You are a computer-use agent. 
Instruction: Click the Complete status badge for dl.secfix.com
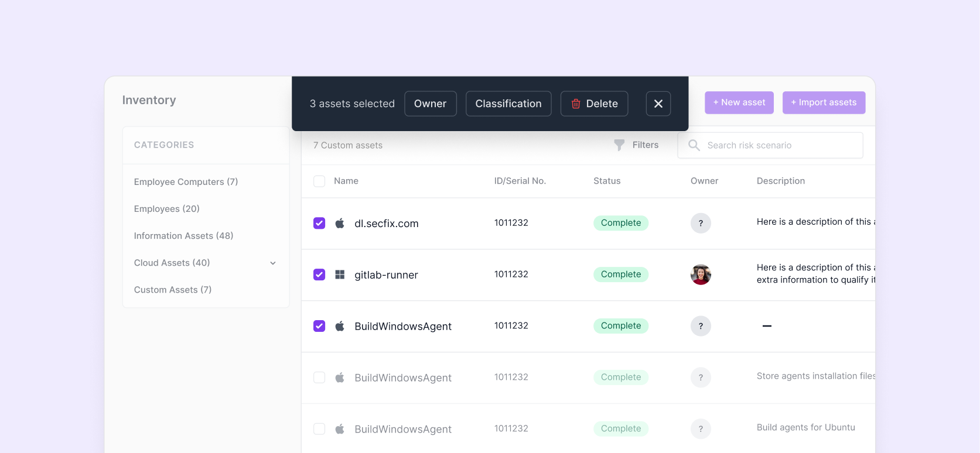pyautogui.click(x=621, y=223)
